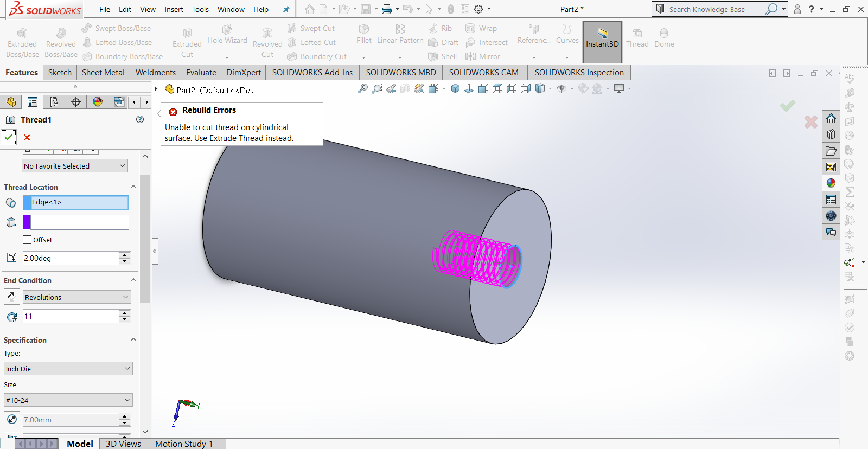
Task: Open the PropertyManager tab icon
Action: (33, 102)
